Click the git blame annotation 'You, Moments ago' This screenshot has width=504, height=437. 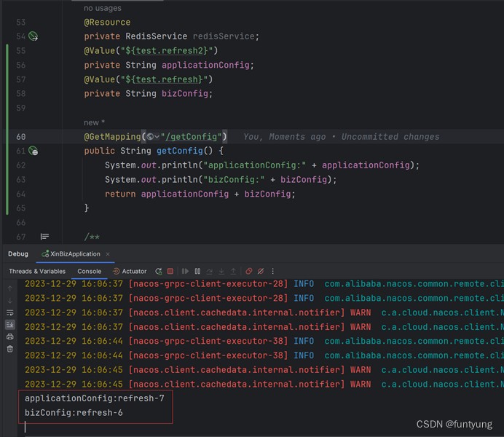[x=285, y=137]
